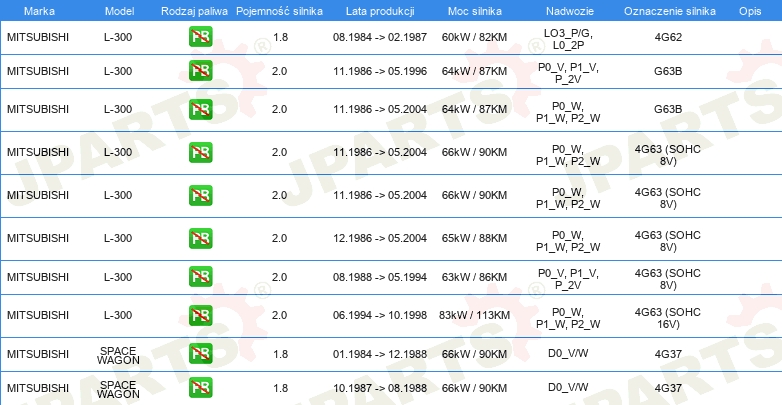Click "MITSUBISHI" in the 83kW / 113KM row
This screenshot has height=405, width=782.
[x=38, y=315]
